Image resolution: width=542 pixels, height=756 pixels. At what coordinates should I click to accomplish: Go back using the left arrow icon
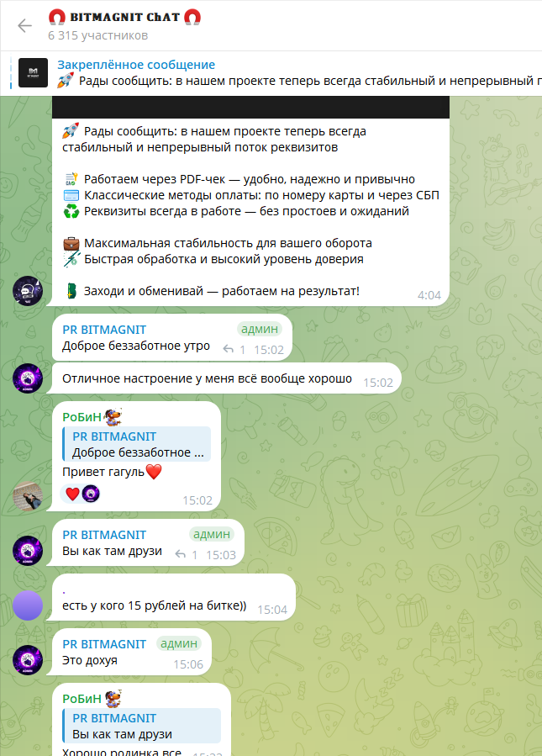(x=24, y=25)
